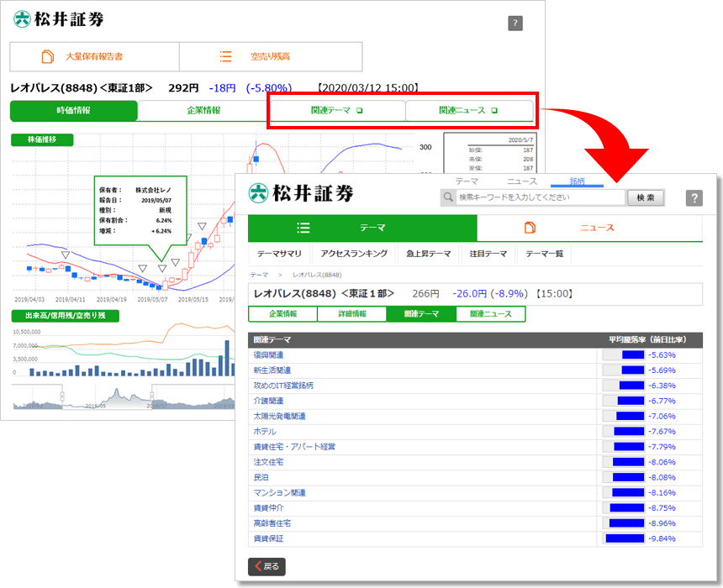Click the help question mark icon in front window
Screen dimensions: 723x588
click(694, 198)
